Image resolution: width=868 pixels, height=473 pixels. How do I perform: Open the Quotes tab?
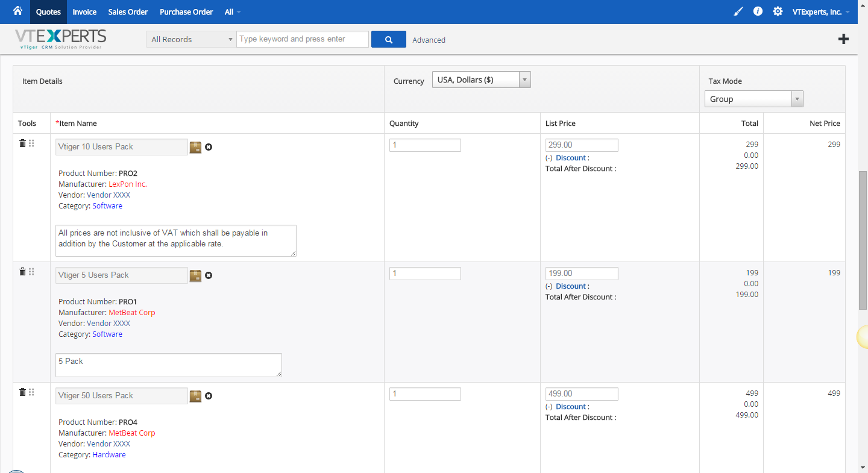coord(48,12)
